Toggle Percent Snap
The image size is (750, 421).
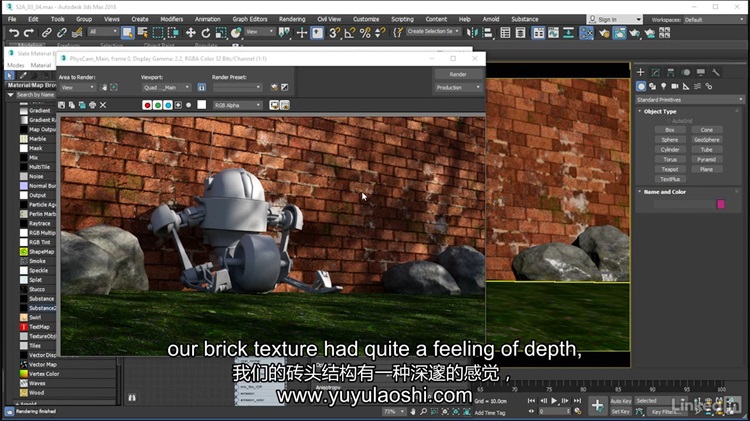pos(365,33)
